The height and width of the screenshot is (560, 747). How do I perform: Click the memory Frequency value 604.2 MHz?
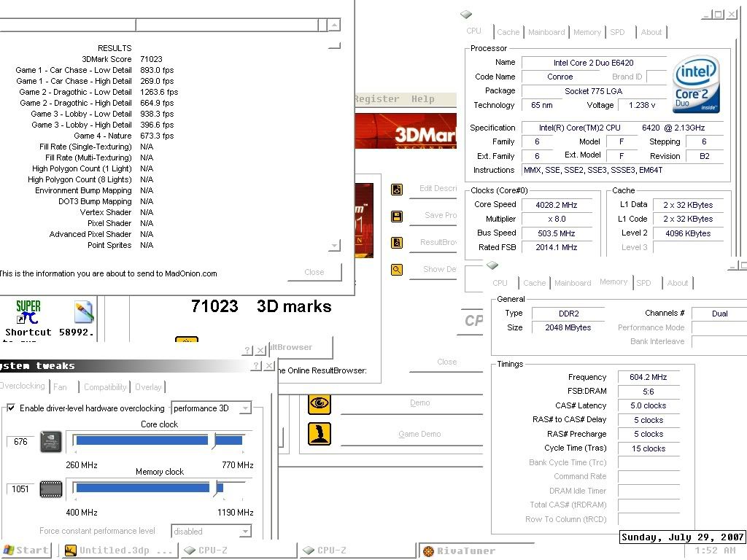(649, 377)
